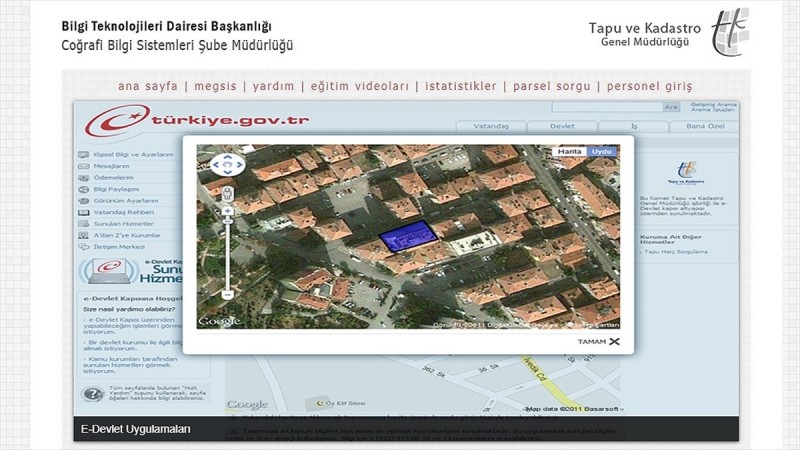Click the Google logo on the background map

pos(247,405)
